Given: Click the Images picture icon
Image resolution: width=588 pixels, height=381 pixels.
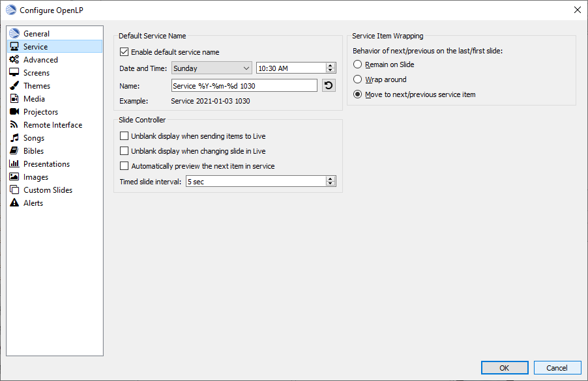Looking at the screenshot, I should pyautogui.click(x=14, y=176).
